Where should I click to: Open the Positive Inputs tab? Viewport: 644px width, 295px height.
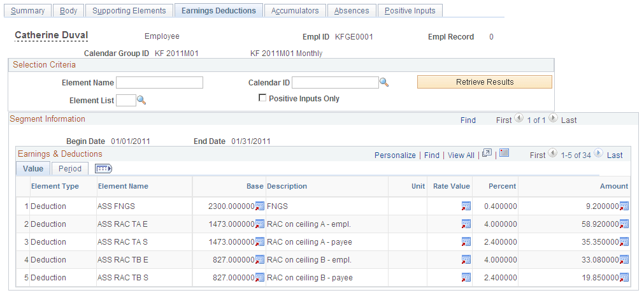[410, 11]
